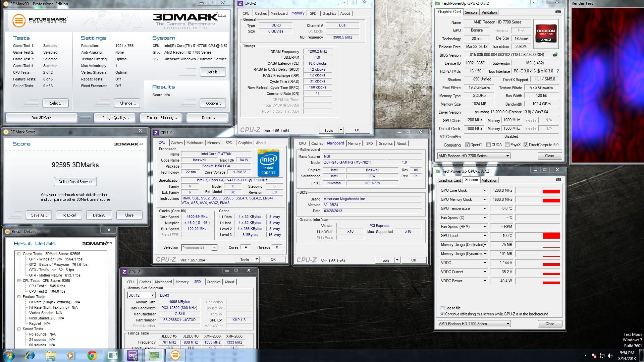Click the DRAM Frequency value field
The height and width of the screenshot is (362, 644).
pyautogui.click(x=317, y=51)
